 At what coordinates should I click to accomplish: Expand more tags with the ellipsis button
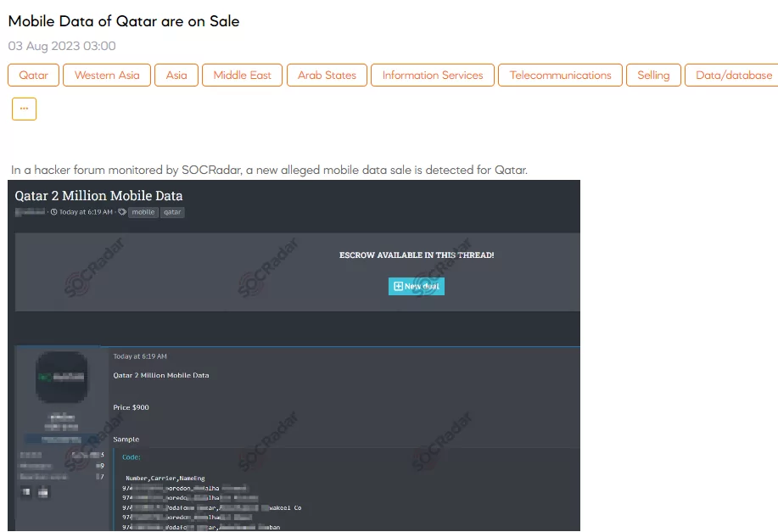tap(25, 109)
